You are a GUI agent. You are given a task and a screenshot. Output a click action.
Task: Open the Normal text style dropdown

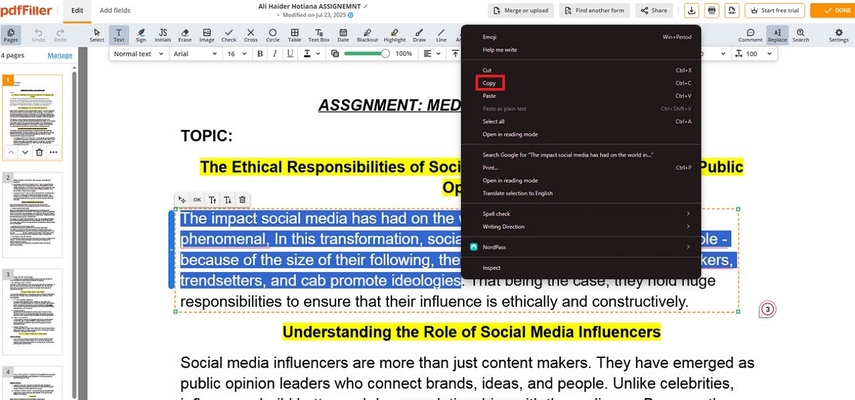(139, 53)
